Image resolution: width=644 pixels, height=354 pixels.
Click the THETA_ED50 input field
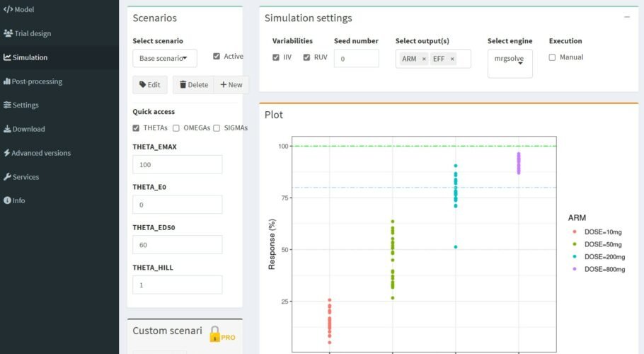[x=177, y=244]
